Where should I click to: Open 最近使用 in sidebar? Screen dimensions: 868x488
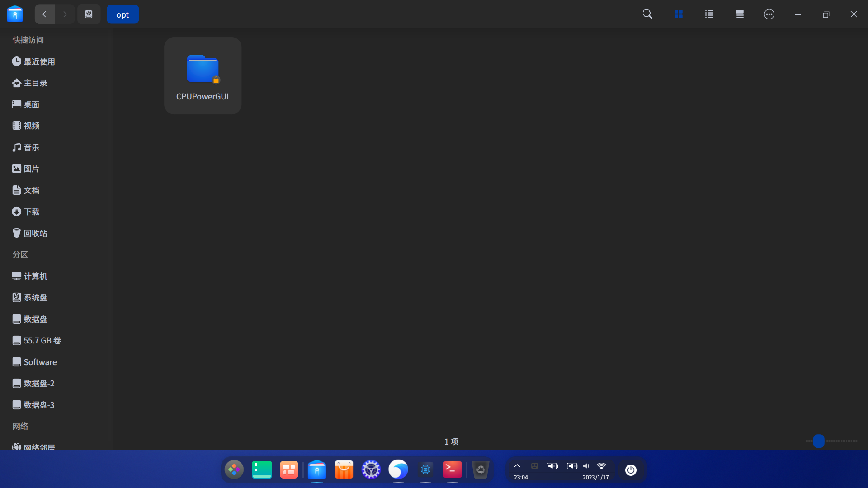pyautogui.click(x=39, y=61)
